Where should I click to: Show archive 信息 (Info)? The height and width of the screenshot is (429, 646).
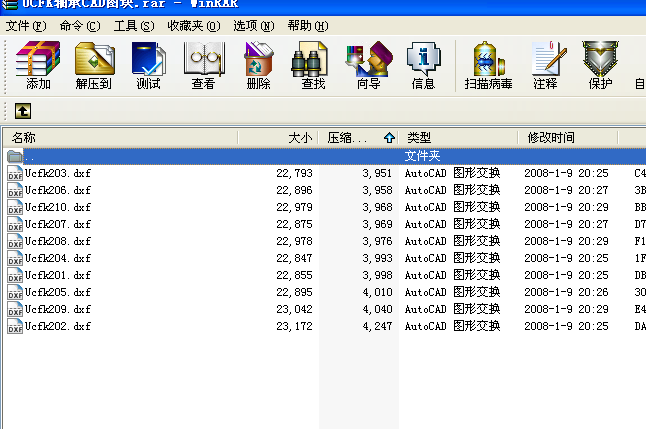coord(423,65)
